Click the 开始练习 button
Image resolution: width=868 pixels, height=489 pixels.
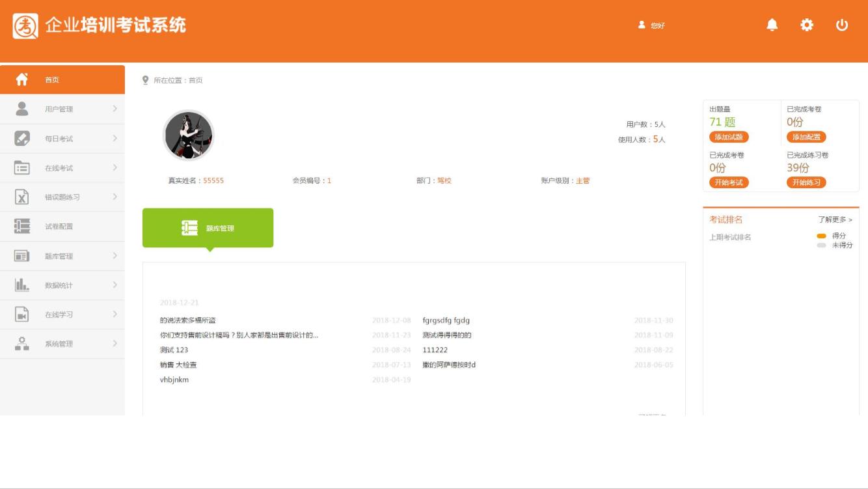tap(806, 182)
